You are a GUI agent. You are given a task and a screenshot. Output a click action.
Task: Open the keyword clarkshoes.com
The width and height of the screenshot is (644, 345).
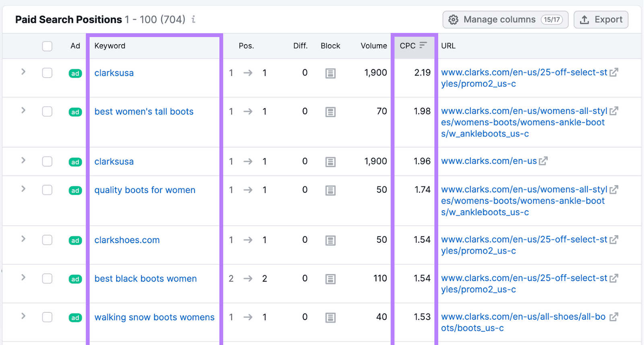pyautogui.click(x=127, y=240)
